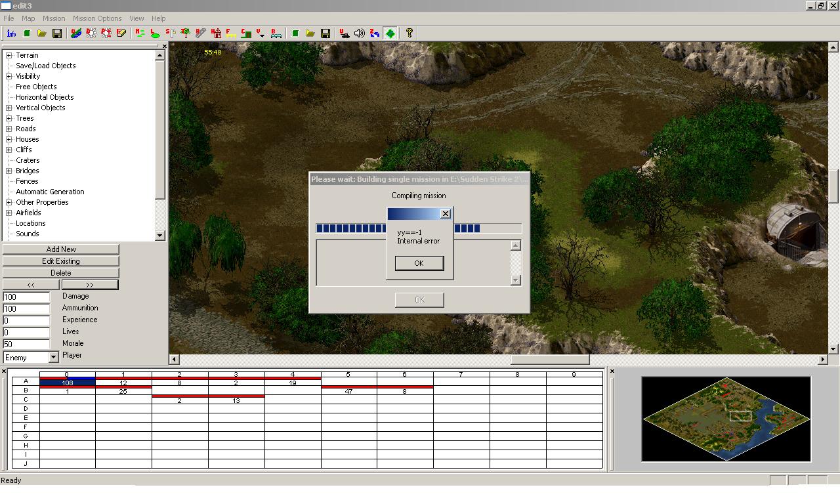Click the yellow question mark help icon
The width and height of the screenshot is (840, 504).
tap(409, 33)
